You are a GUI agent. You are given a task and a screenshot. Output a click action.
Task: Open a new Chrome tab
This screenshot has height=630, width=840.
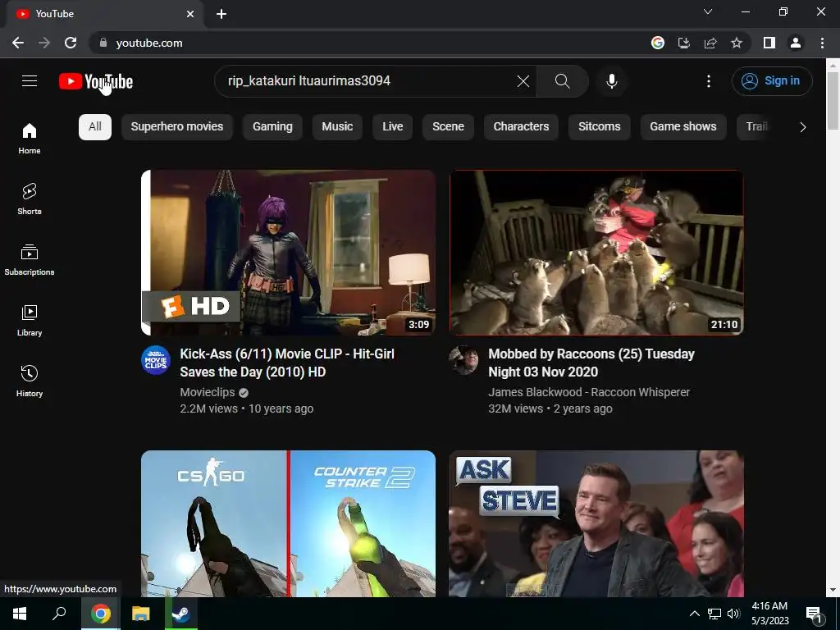(221, 14)
